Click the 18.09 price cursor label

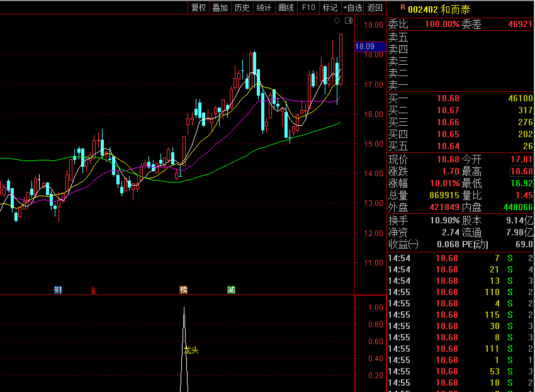(370, 47)
